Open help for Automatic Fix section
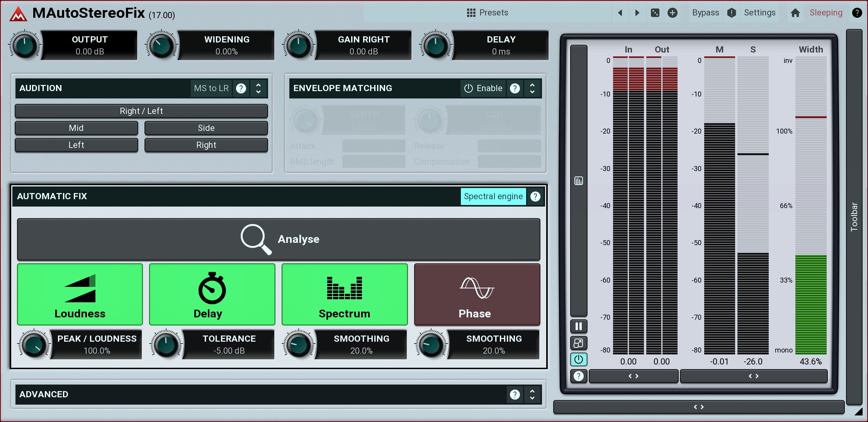868x422 pixels. point(535,197)
